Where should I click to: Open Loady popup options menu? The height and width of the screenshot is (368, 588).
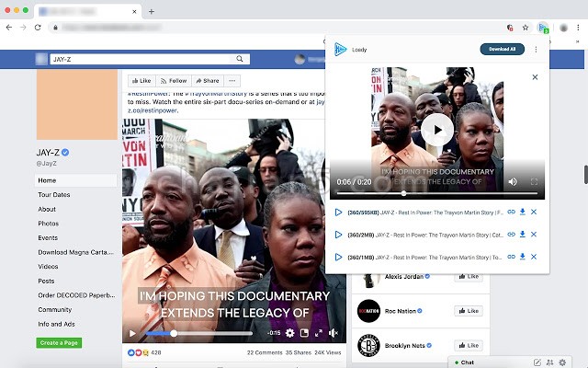pyautogui.click(x=536, y=50)
